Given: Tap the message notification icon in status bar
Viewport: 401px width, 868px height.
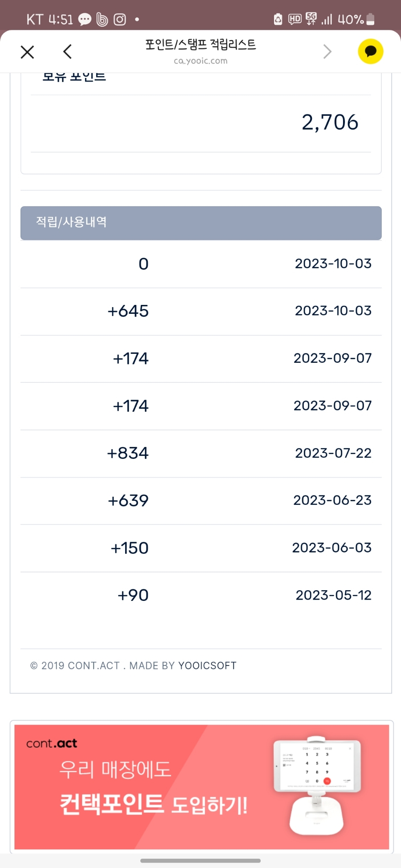Looking at the screenshot, I should (x=85, y=20).
